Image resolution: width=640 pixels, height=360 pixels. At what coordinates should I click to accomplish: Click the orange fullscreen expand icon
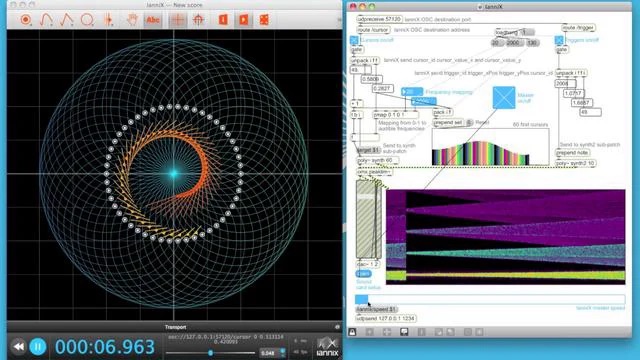(x=264, y=20)
